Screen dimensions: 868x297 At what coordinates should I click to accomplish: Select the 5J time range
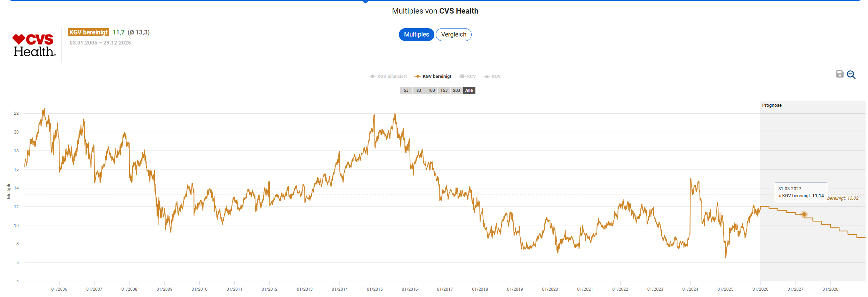coord(406,90)
